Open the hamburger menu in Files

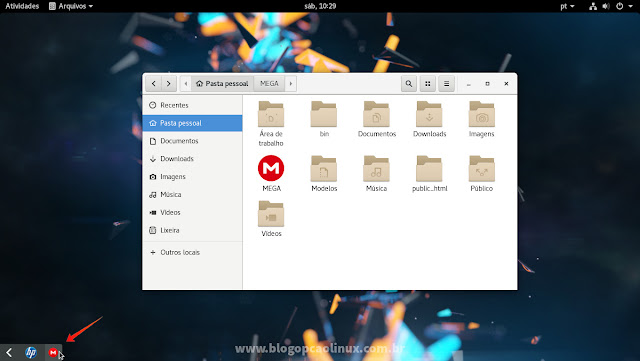[447, 84]
